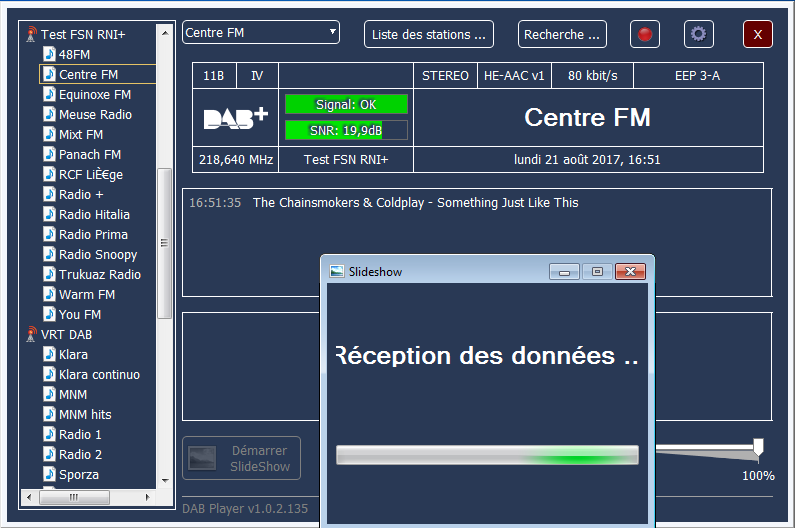
Task: Choose Klara continuo station
Action: (x=99, y=375)
